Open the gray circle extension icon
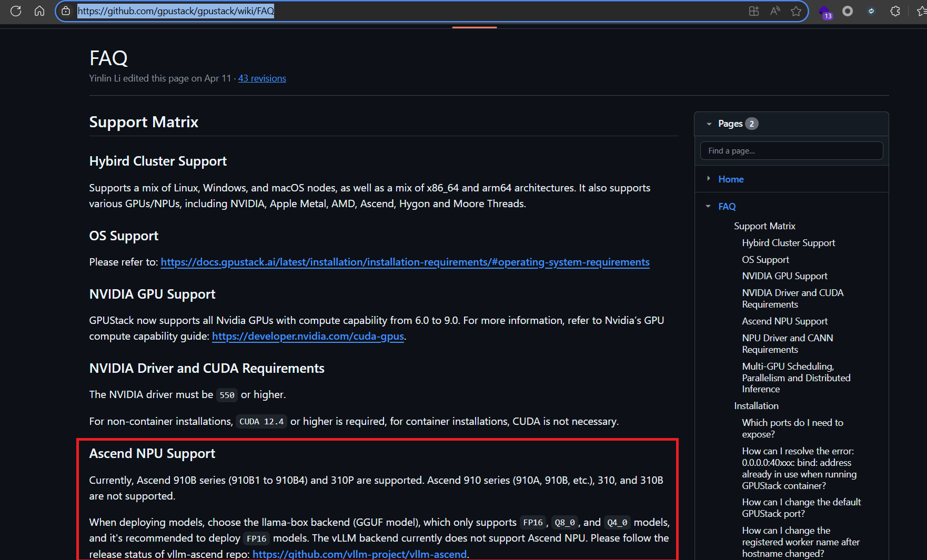 [848, 11]
